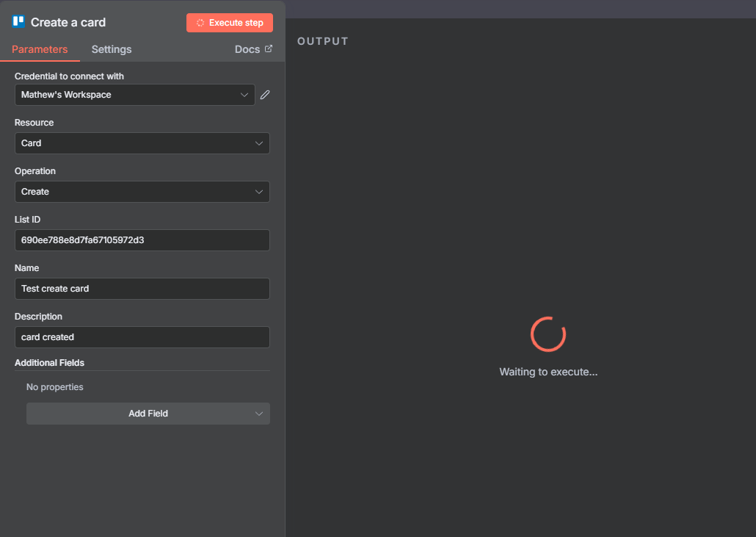Switch to the Parameters tab
The image size is (756, 537).
(40, 49)
